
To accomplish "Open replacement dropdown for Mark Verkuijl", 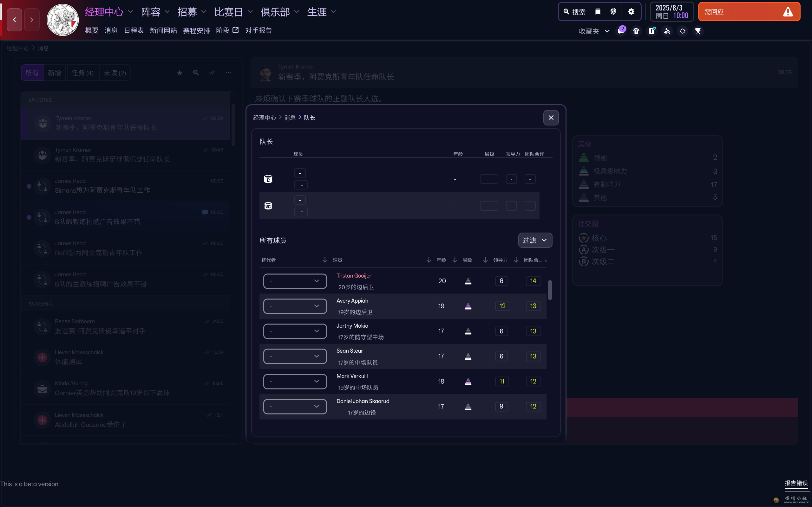I will coord(295,381).
